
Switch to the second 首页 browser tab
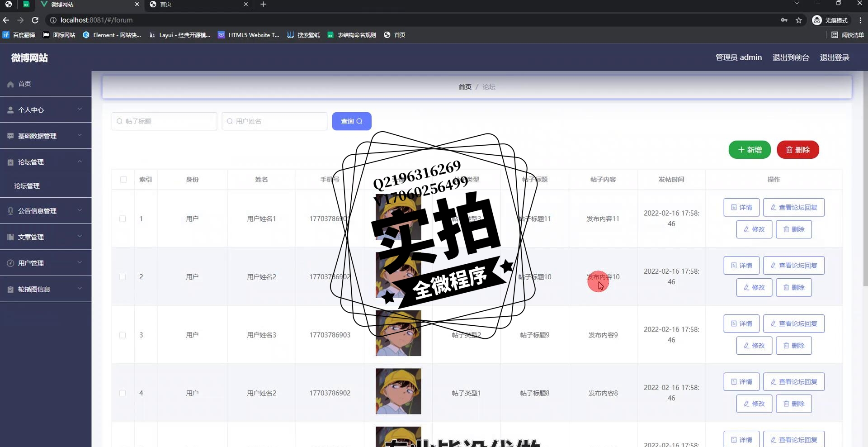point(199,4)
